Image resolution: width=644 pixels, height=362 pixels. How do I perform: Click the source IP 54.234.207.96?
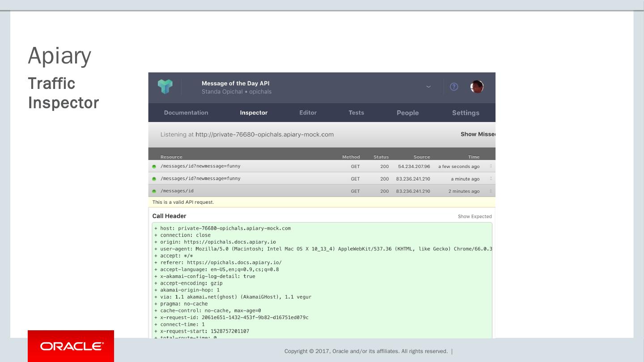click(x=414, y=167)
